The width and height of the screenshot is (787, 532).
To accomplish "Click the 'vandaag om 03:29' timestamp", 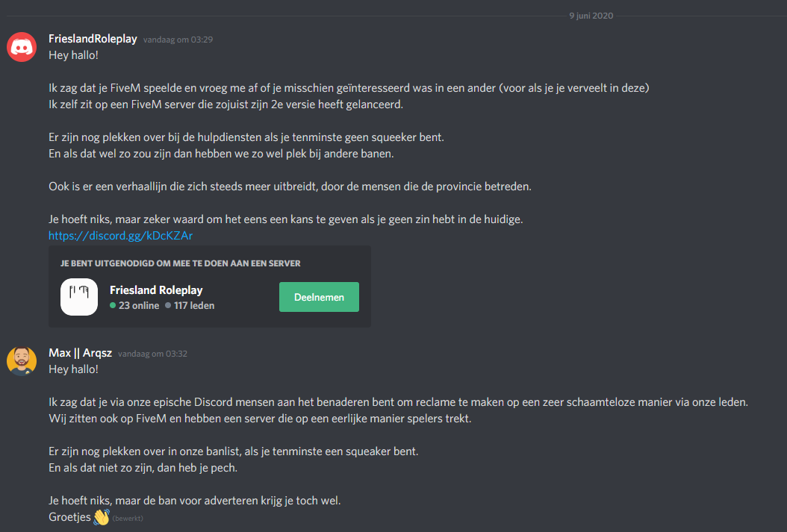I will point(178,40).
